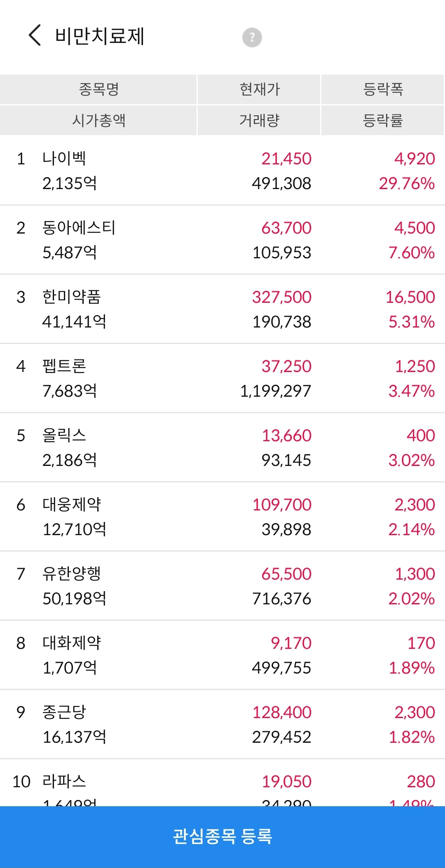
Task: Select the 라파스 stock entry
Action: [222, 783]
